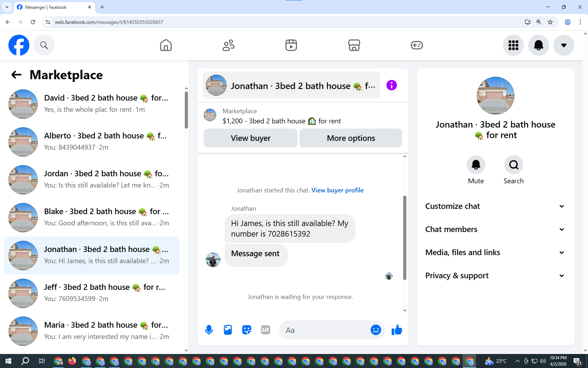Open the nine-dot Menu grid
The image size is (588, 368).
pyautogui.click(x=513, y=45)
